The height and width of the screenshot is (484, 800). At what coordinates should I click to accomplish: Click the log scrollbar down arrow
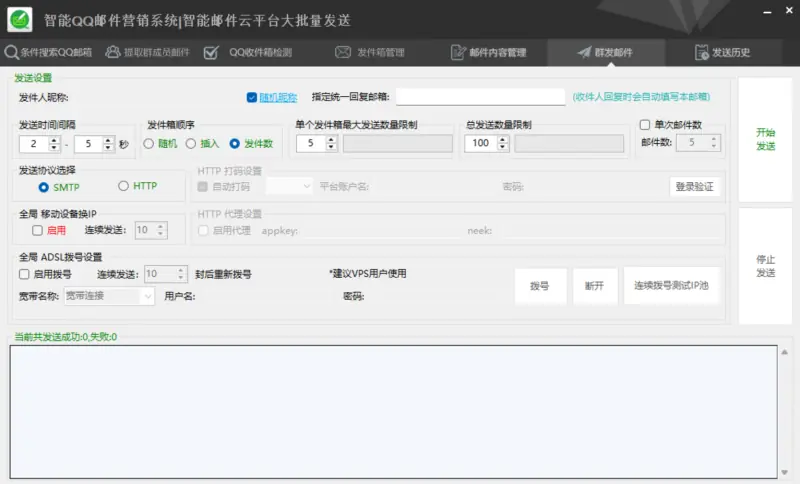tap(785, 472)
